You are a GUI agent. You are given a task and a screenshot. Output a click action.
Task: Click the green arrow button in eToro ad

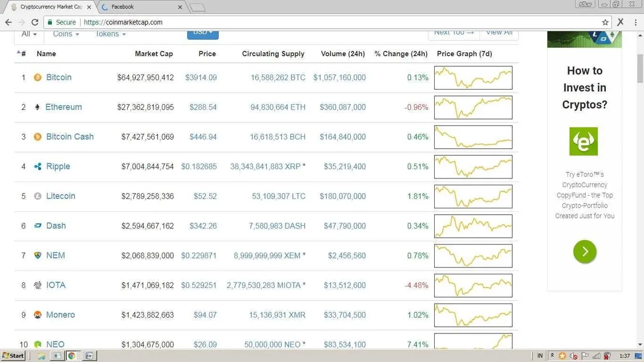click(x=585, y=251)
